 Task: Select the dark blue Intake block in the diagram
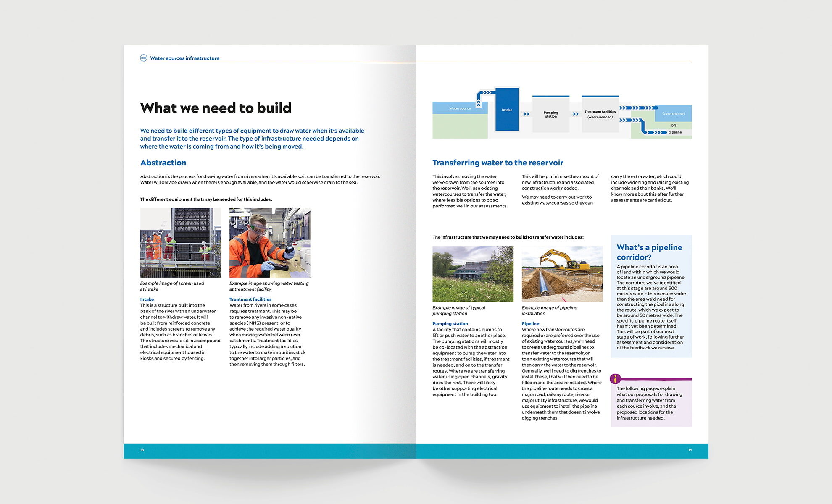[x=507, y=110]
